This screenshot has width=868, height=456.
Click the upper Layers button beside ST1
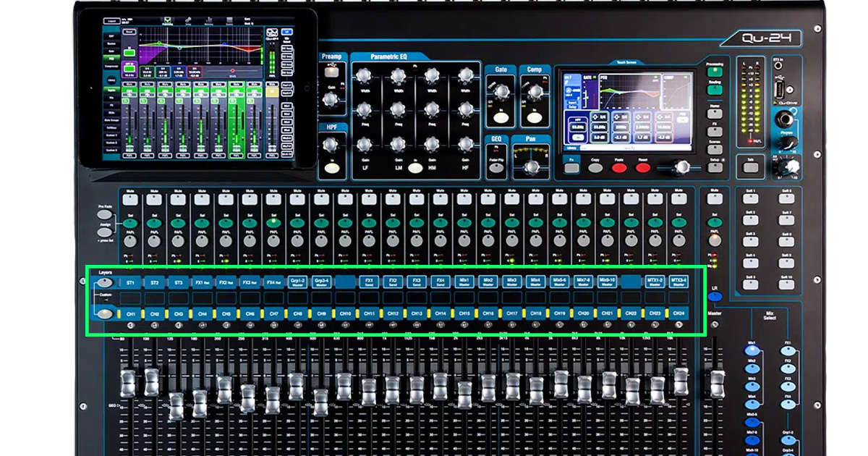click(x=106, y=283)
